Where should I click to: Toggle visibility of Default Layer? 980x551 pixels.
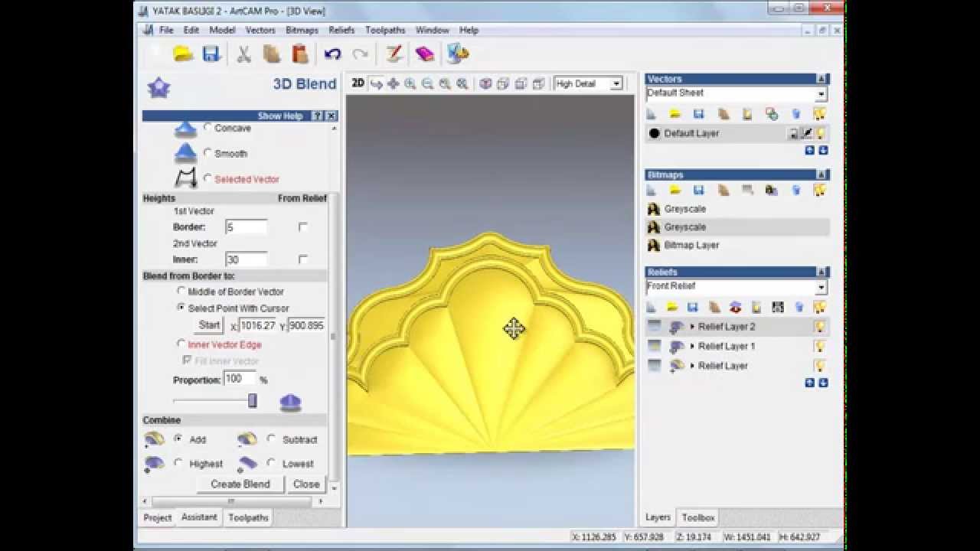coord(820,133)
